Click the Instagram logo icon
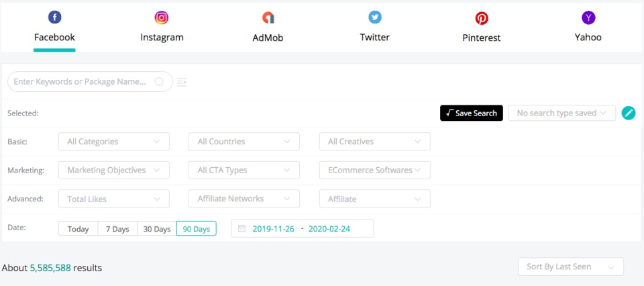 pos(162,17)
